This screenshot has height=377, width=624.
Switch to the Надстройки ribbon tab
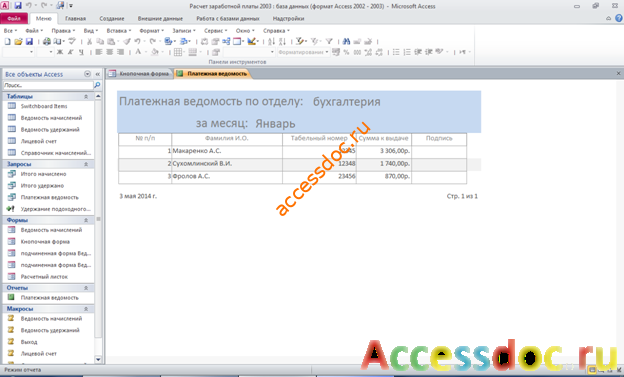click(288, 19)
